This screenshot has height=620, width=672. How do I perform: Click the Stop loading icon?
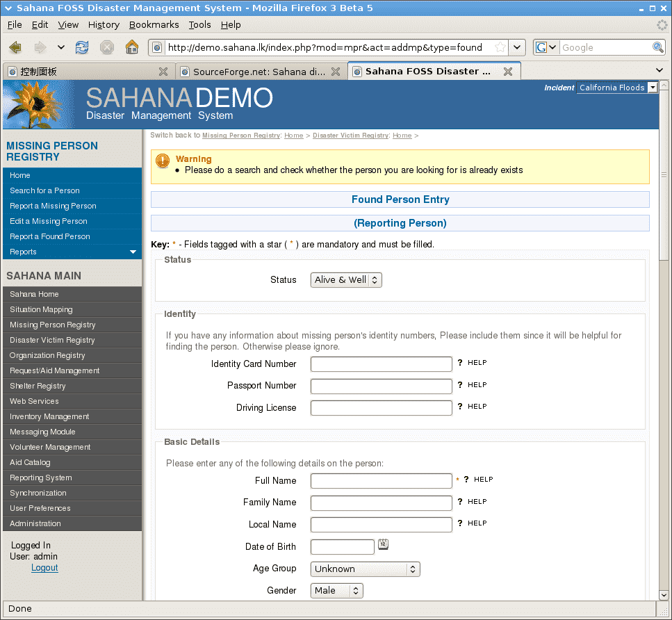(107, 47)
